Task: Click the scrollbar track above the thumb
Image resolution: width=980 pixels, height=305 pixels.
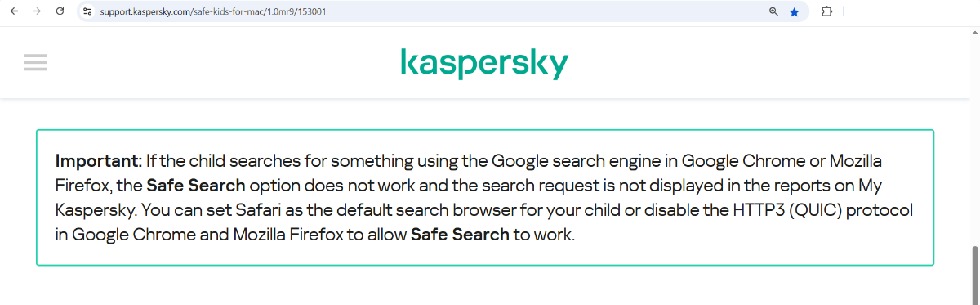Action: [x=974, y=139]
